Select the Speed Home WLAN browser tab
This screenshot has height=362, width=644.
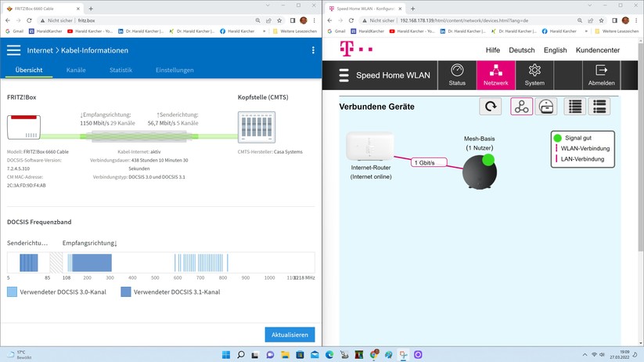pos(364,8)
